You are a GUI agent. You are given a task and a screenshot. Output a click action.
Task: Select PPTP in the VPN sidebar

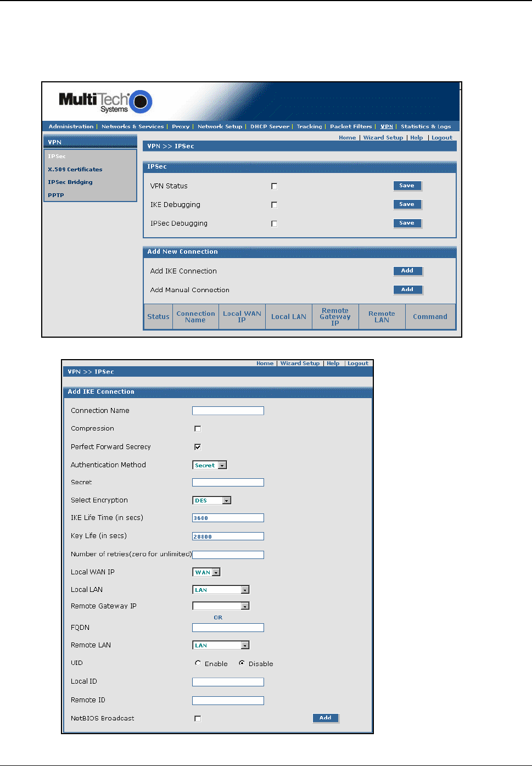tap(56, 195)
